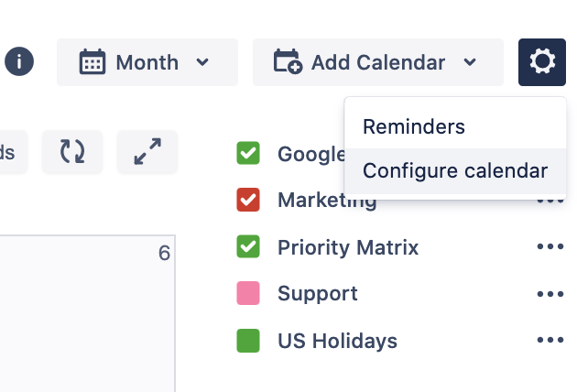Disable the Priority Matrix calendar checkbox
The width and height of the screenshot is (577, 392).
pos(248,246)
